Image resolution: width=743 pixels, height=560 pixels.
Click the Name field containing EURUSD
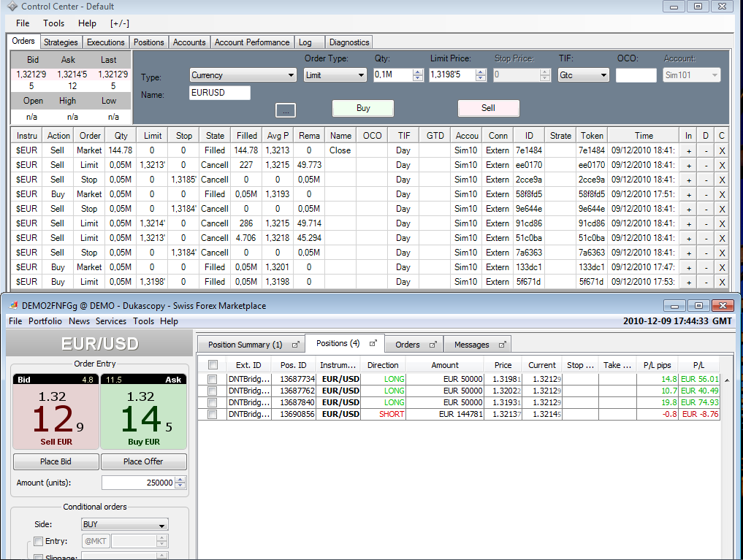click(220, 93)
